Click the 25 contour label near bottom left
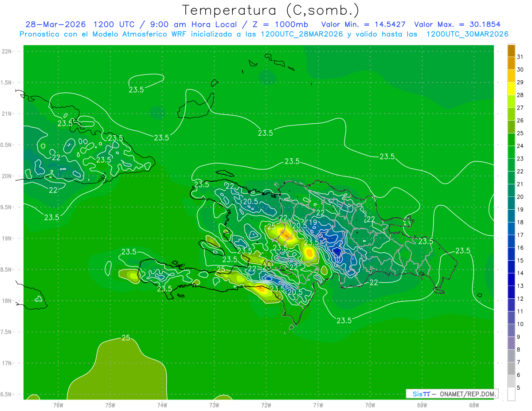The width and height of the screenshot is (532, 411). (x=126, y=338)
